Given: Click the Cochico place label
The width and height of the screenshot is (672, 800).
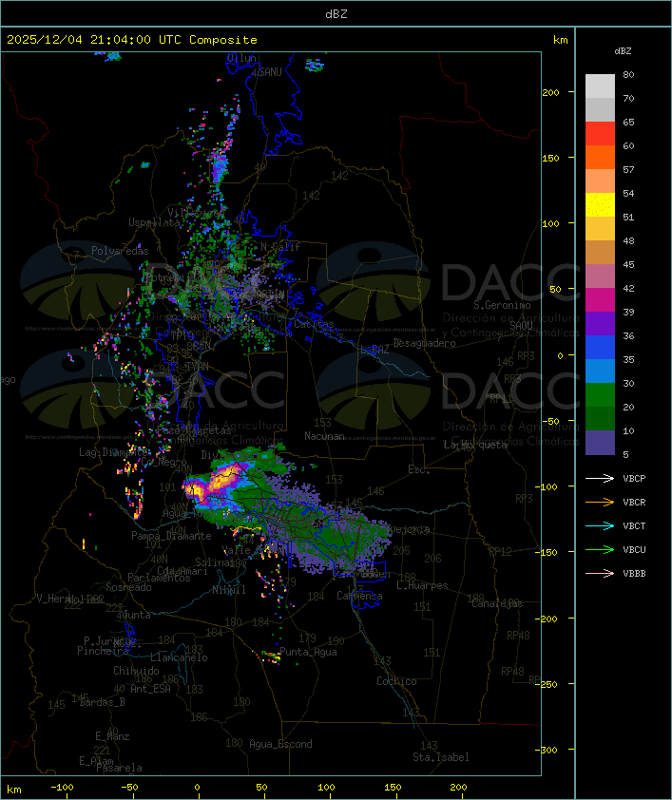Looking at the screenshot, I should (396, 681).
